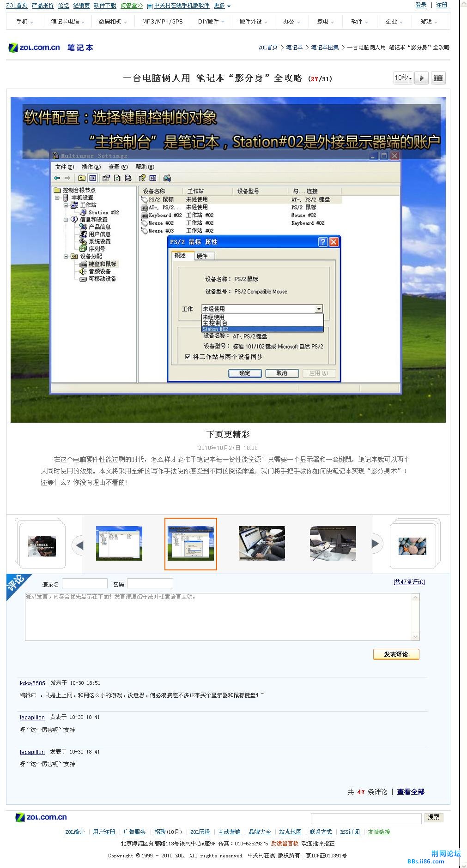Viewport: 467px width, 868px height.
Task: Select 音频设备 tree item
Action: (96, 271)
